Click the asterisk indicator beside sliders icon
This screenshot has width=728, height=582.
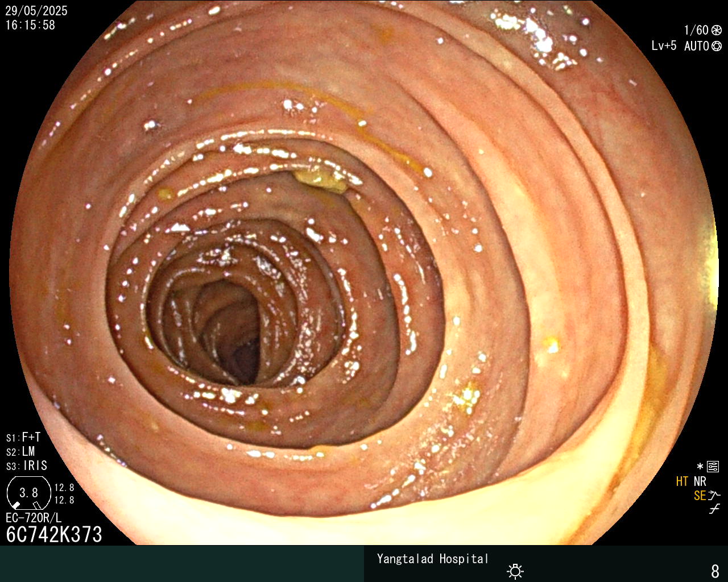[700, 467]
